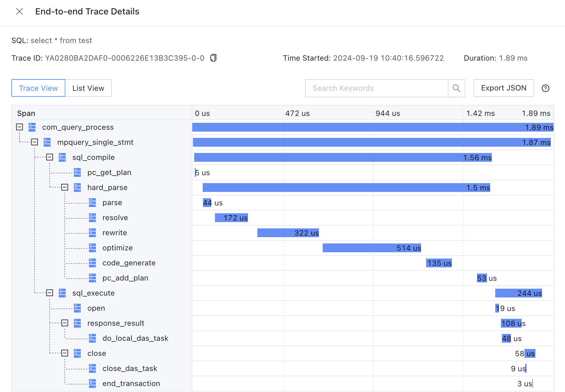Collapse the sql_execute node
Screen dimensions: 565x392
coord(50,293)
